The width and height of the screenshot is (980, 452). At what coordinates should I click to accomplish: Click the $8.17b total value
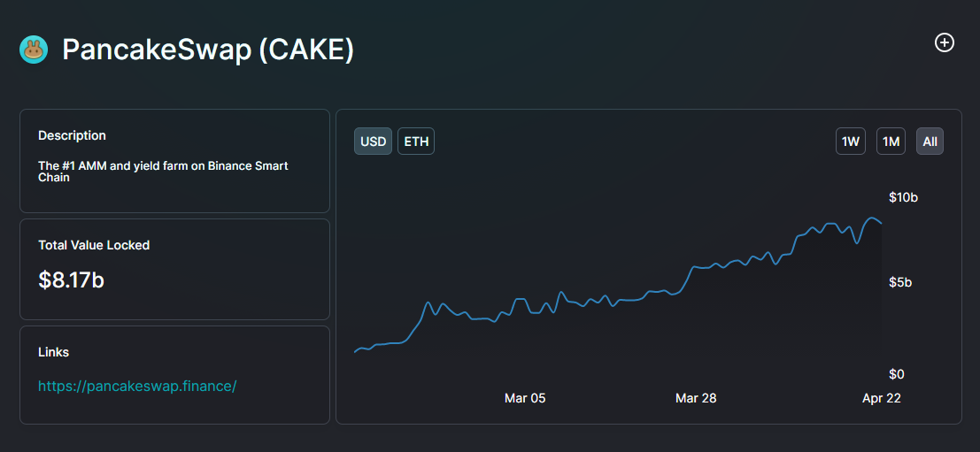[x=71, y=280]
